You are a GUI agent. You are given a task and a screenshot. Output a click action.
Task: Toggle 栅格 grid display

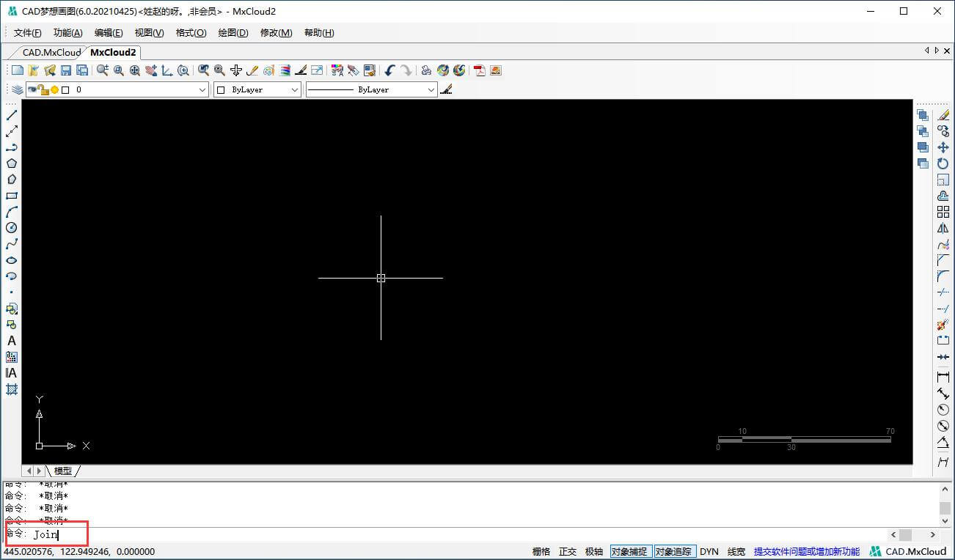(541, 552)
